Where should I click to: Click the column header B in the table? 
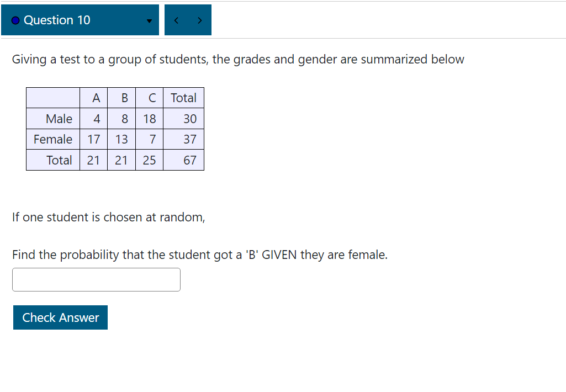[123, 98]
